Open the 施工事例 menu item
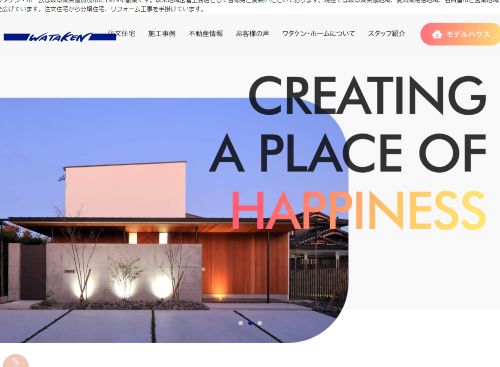500x367 pixels. 162,34
